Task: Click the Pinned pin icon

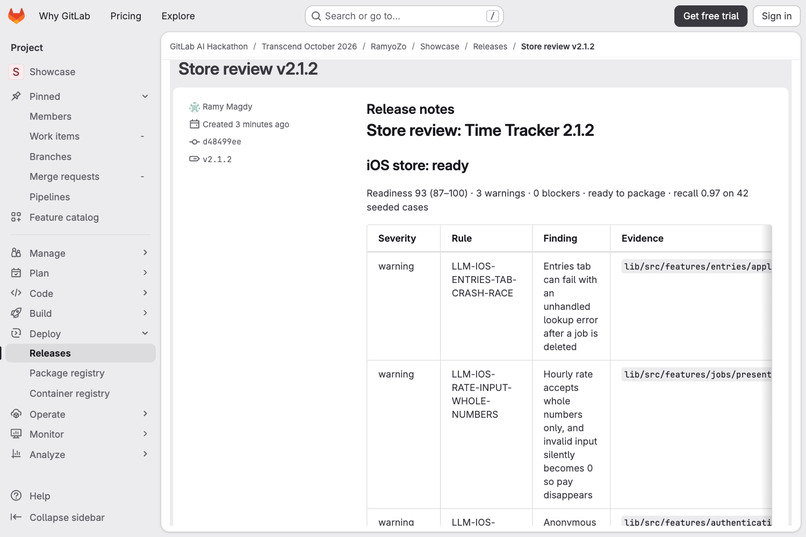Action: pos(16,96)
